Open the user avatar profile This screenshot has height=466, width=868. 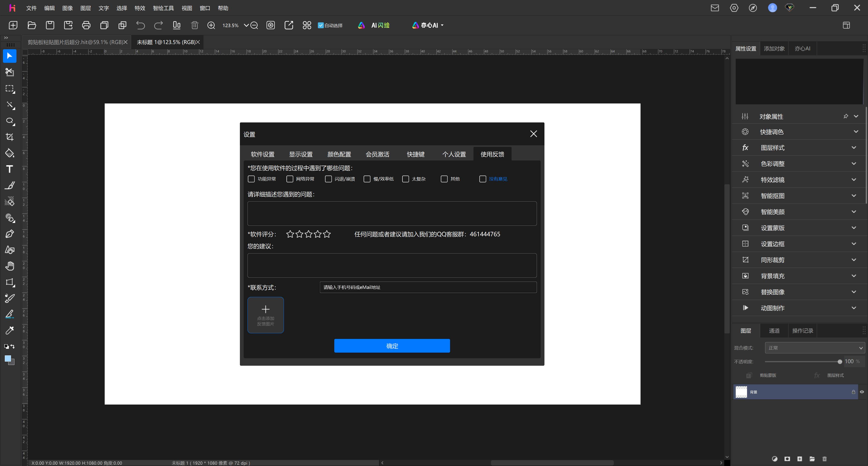(x=772, y=8)
